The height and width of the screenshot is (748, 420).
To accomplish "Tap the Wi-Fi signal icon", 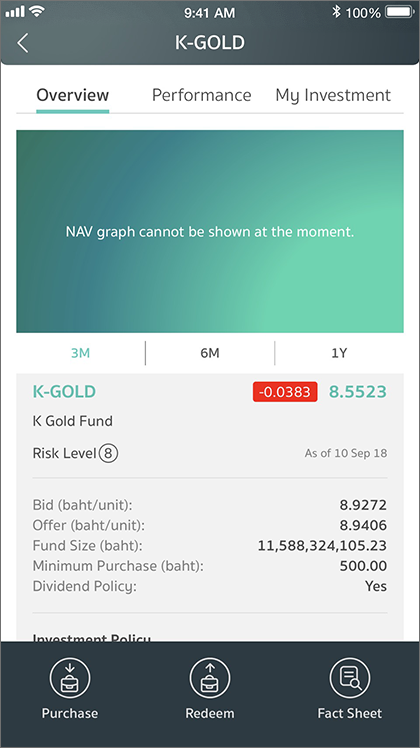I will 37,11.
